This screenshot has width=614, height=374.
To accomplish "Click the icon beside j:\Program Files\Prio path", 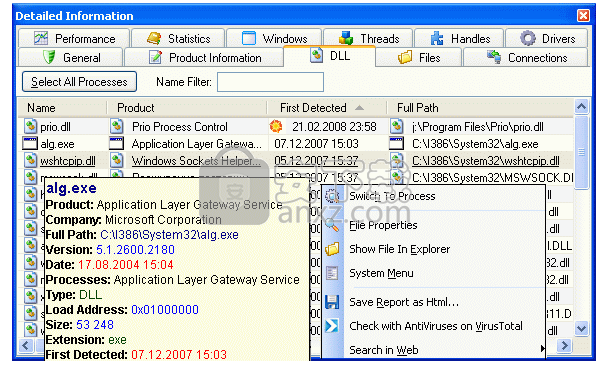I will point(397,126).
